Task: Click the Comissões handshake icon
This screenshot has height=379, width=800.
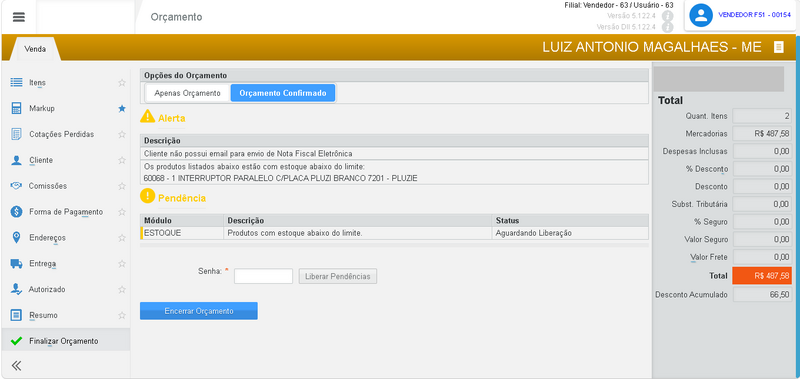Action: point(16,186)
